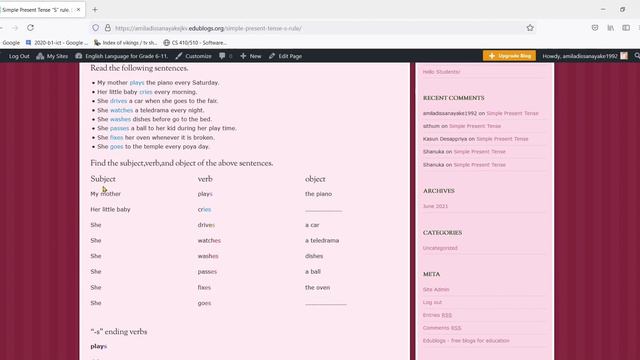Click Edit Page in admin bar
The image size is (640, 360).
coord(285,56)
